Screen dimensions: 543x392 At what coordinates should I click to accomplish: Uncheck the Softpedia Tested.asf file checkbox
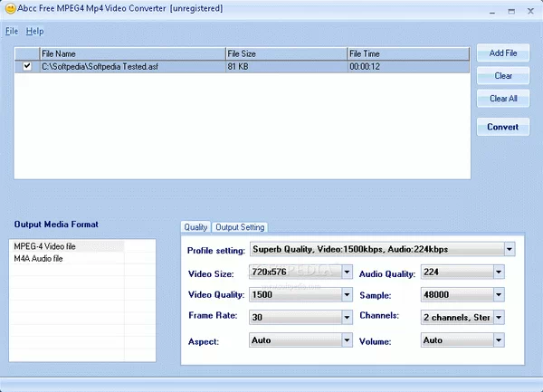27,66
